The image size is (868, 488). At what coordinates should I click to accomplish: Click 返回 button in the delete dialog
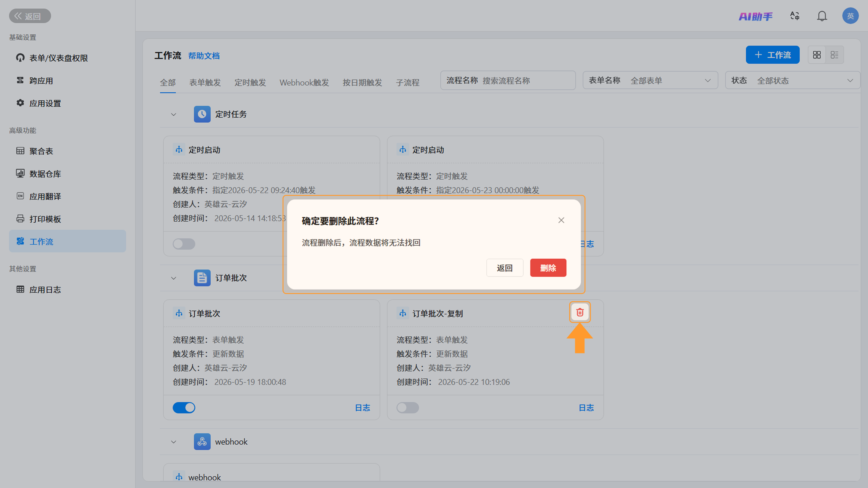coord(505,268)
